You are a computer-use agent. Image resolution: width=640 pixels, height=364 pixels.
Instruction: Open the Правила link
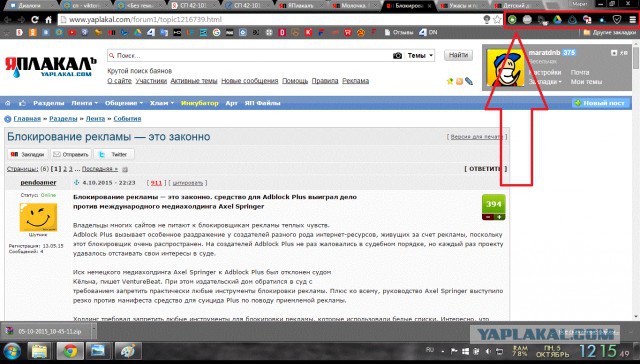point(325,81)
